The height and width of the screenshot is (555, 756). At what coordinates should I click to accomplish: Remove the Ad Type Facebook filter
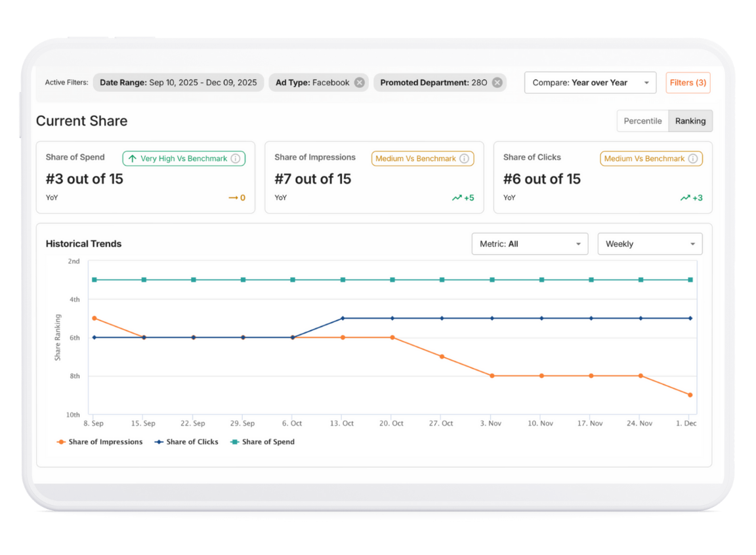[x=360, y=83]
